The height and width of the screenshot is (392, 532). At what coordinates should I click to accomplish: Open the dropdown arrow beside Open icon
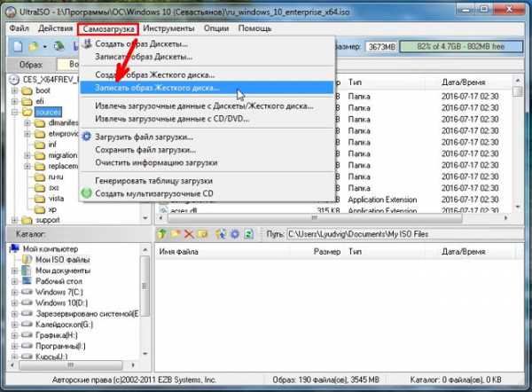click(x=44, y=46)
